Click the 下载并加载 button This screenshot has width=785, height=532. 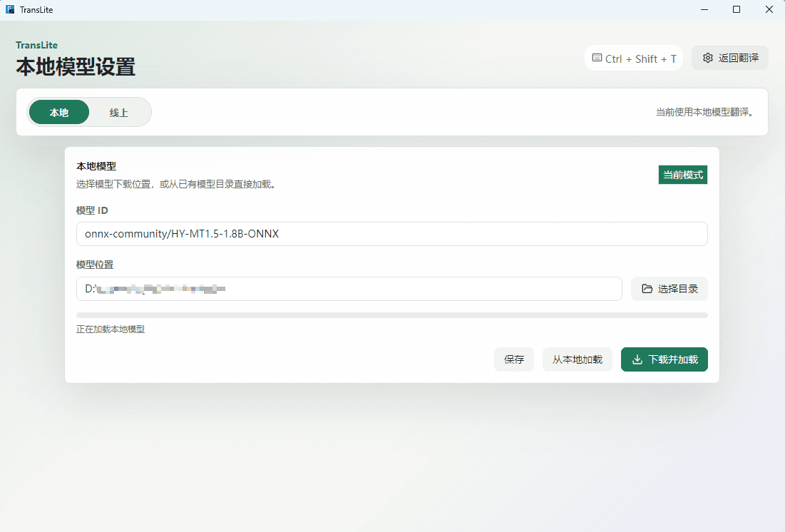click(665, 359)
